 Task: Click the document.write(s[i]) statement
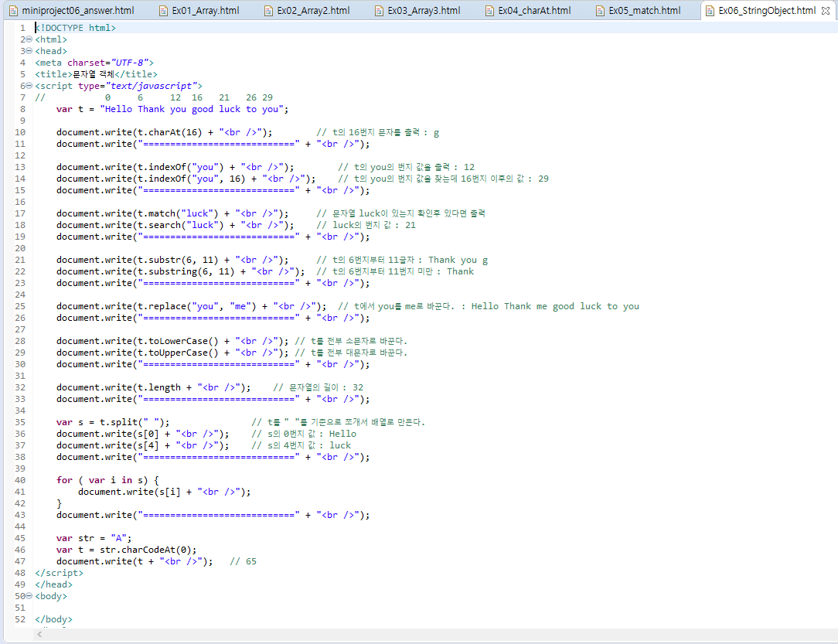[164, 492]
